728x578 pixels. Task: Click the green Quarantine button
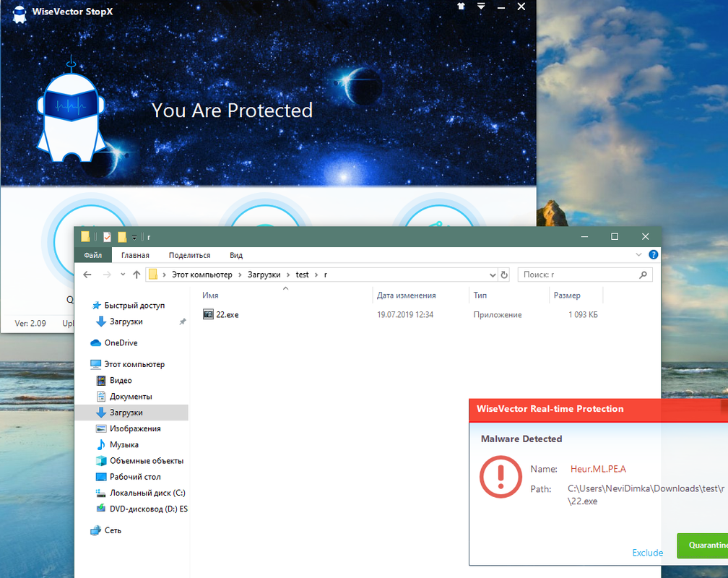(702, 545)
